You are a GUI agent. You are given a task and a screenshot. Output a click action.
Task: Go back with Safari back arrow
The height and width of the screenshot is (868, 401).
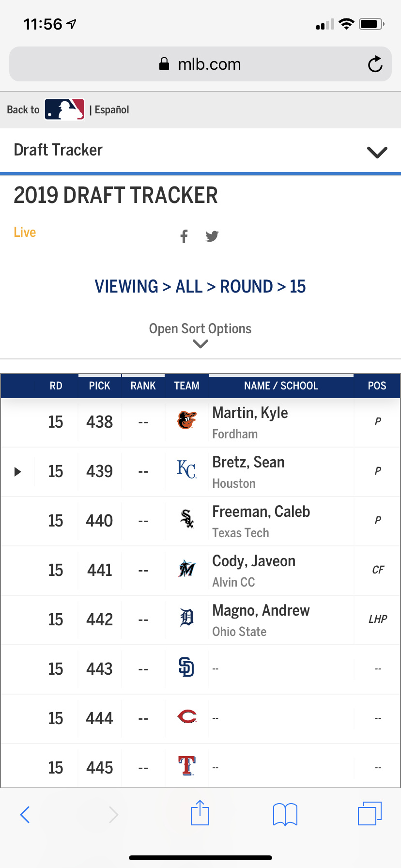point(25,814)
